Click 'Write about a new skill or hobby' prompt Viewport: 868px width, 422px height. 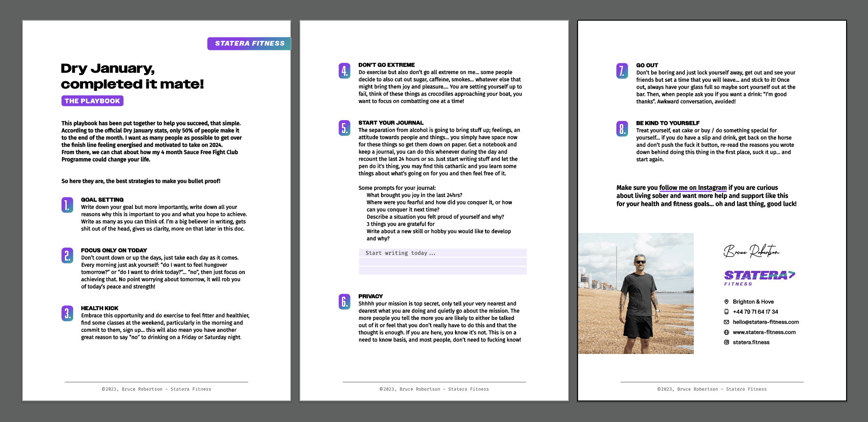(x=439, y=235)
